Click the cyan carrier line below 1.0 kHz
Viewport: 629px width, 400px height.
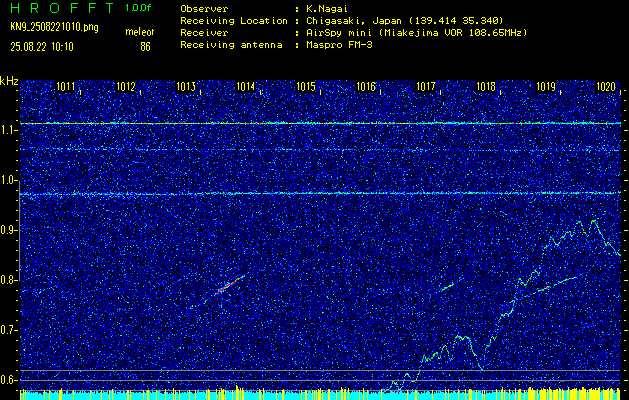point(320,194)
